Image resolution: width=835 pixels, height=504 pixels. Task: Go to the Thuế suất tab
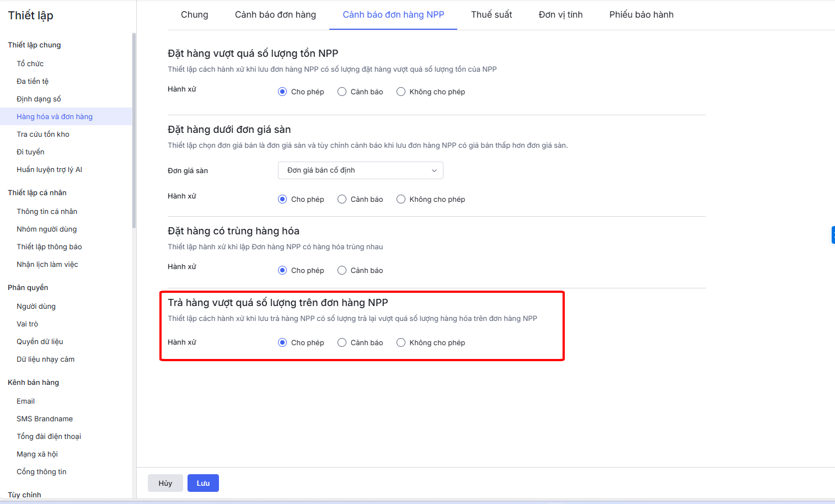click(x=491, y=15)
